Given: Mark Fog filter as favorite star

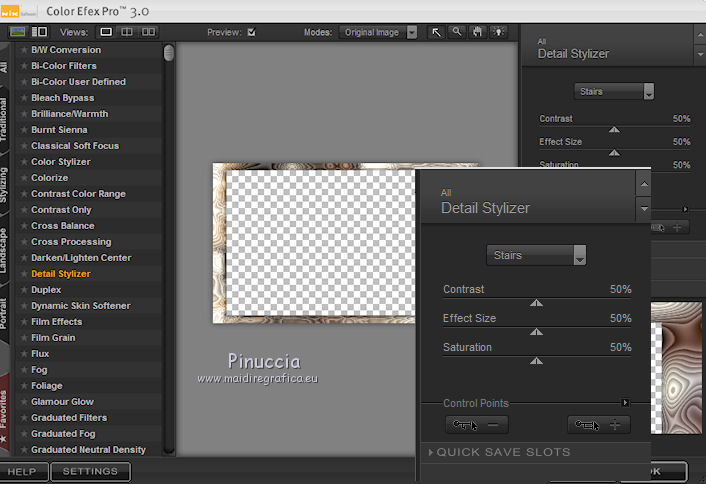Looking at the screenshot, I should pos(24,370).
